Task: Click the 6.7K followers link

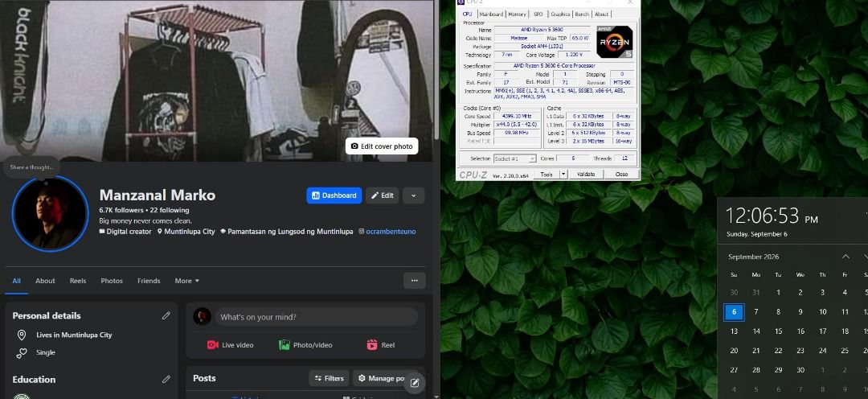Action: [121, 210]
